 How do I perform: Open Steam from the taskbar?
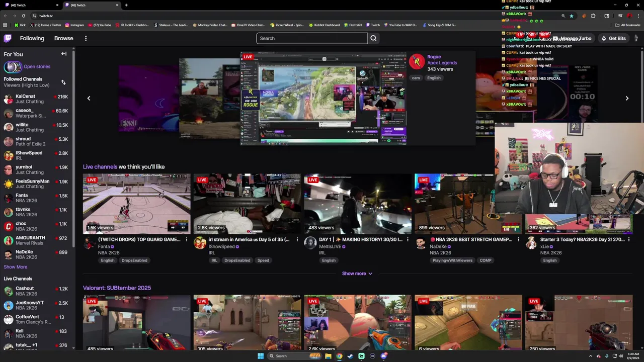click(350, 356)
